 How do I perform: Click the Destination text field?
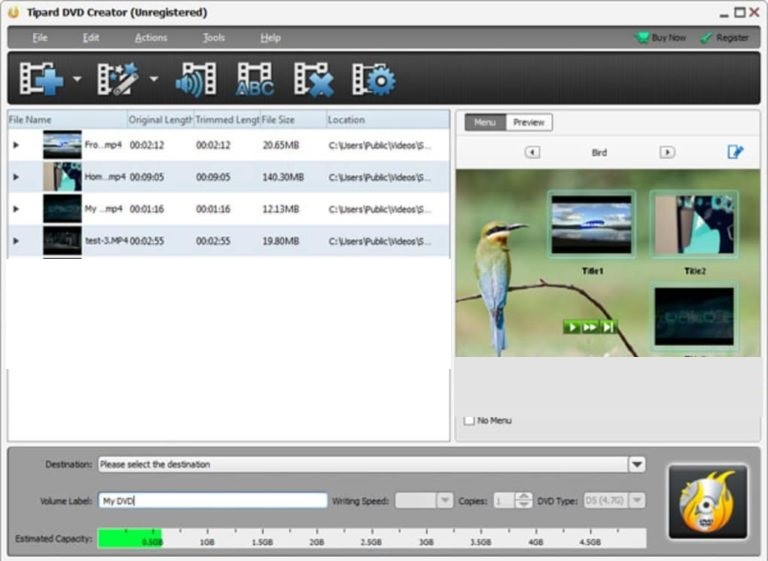(363, 464)
